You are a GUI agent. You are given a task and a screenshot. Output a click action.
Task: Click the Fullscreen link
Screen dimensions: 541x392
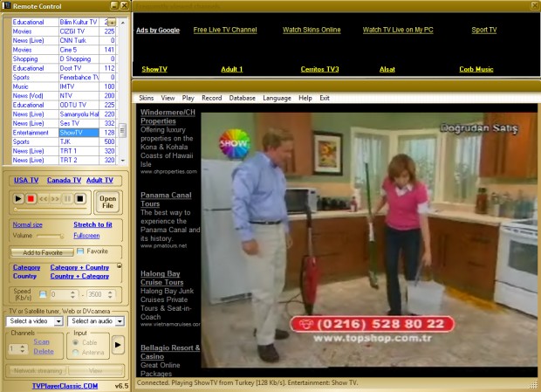[x=86, y=236]
